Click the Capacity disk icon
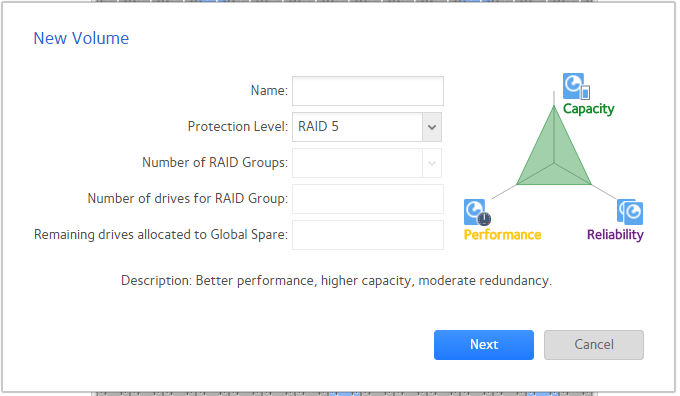 point(576,86)
